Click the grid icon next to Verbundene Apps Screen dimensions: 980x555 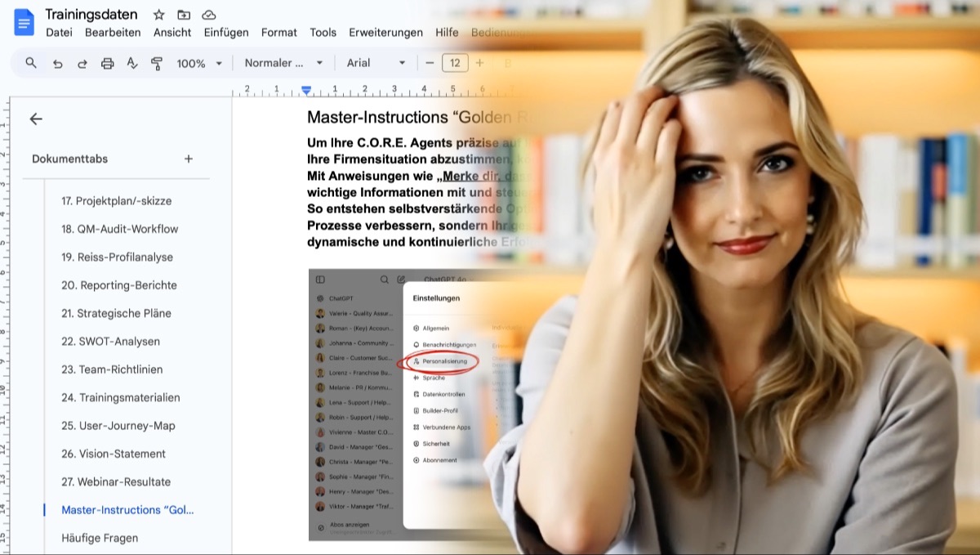tap(416, 427)
